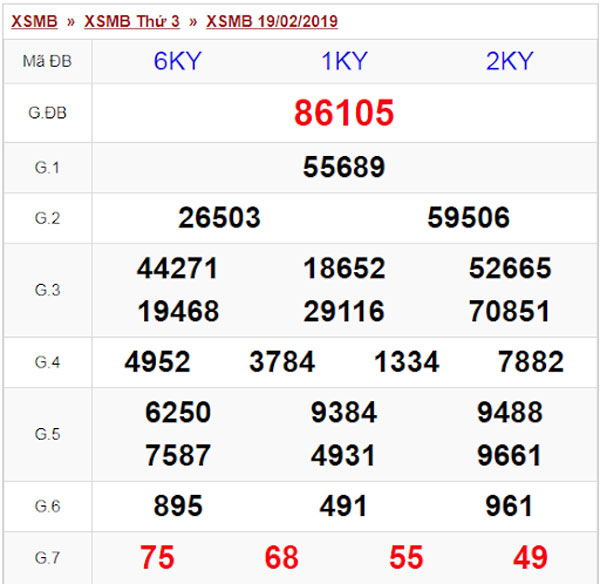The width and height of the screenshot is (600, 584).
Task: Select the 1KY special code
Action: tap(344, 62)
